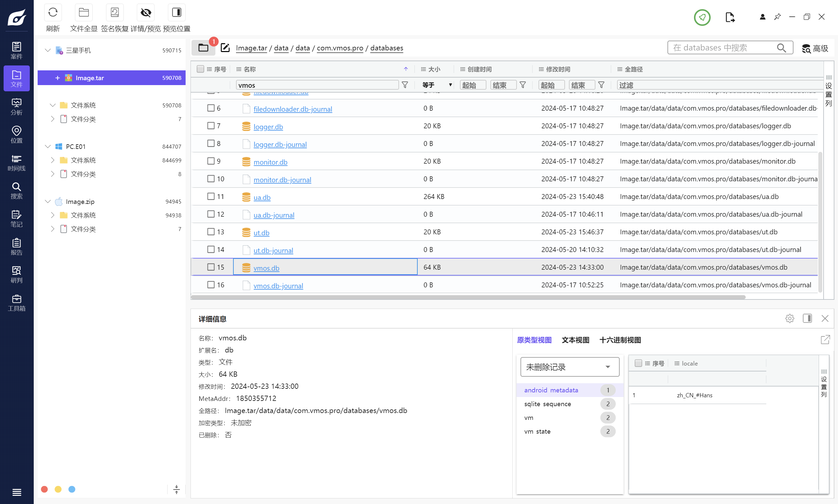Click the hamburger menu at sidebar bottom
This screenshot has width=838, height=504.
(x=17, y=492)
